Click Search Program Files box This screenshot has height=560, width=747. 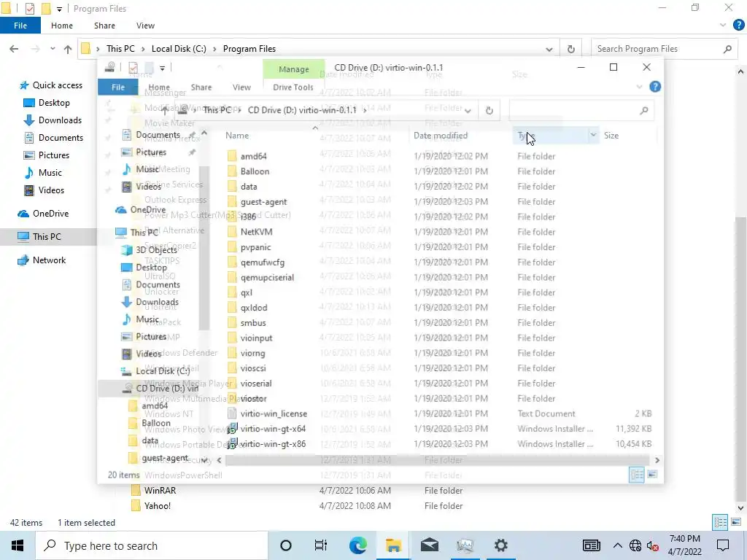[664, 49]
